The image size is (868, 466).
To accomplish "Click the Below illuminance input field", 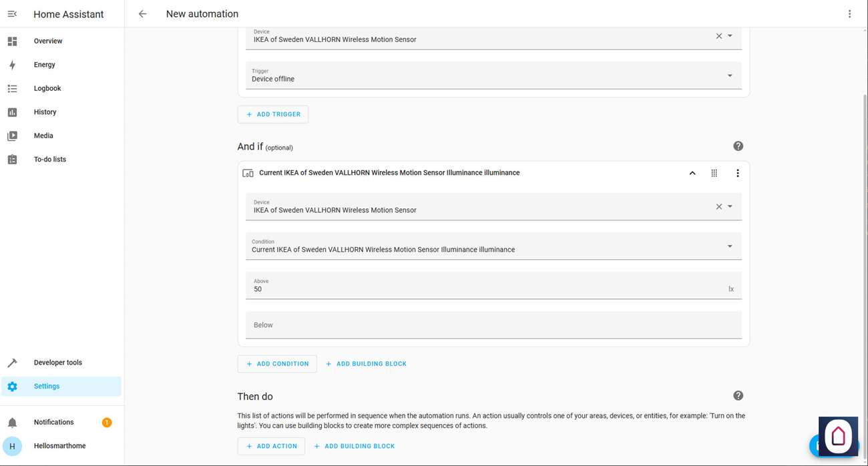I will tap(493, 325).
